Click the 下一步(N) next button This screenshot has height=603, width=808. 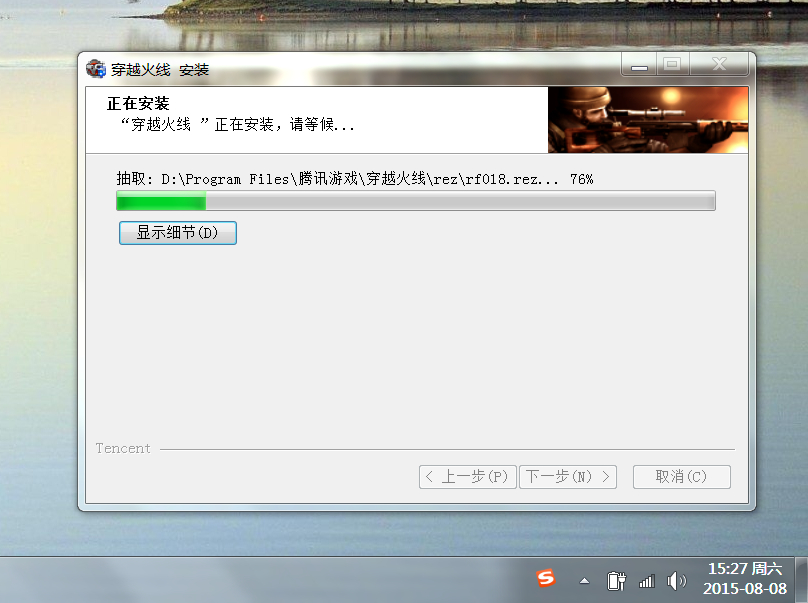[568, 477]
